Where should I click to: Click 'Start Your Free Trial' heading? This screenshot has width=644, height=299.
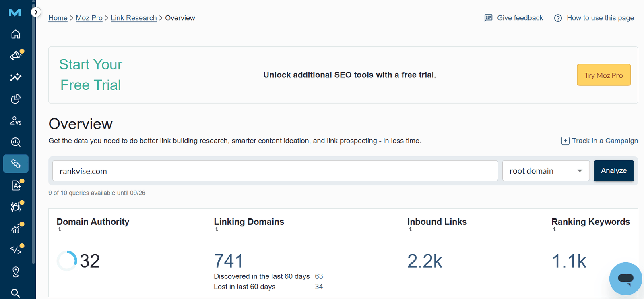click(x=91, y=75)
